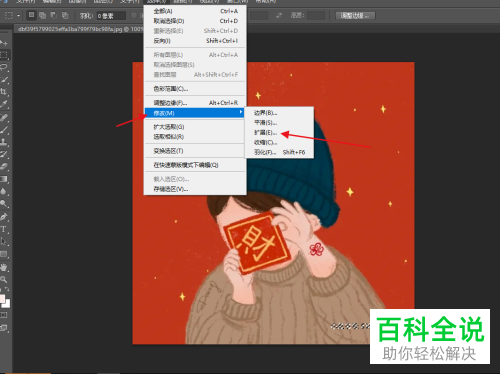Toggle the anti-alias checkbox in options bar
The width and height of the screenshot is (500, 374).
(x=134, y=15)
